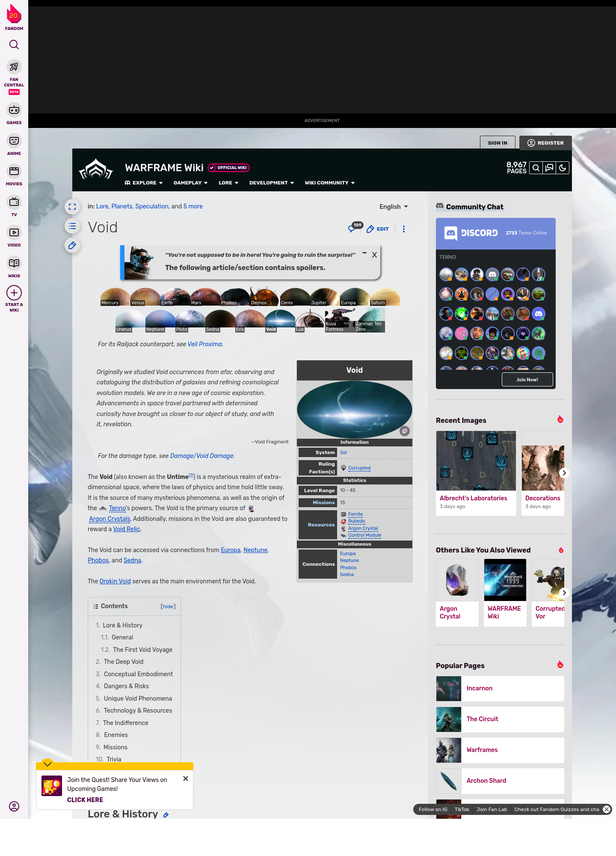Open the table of contents list icon
This screenshot has width=616, height=856.
(72, 226)
